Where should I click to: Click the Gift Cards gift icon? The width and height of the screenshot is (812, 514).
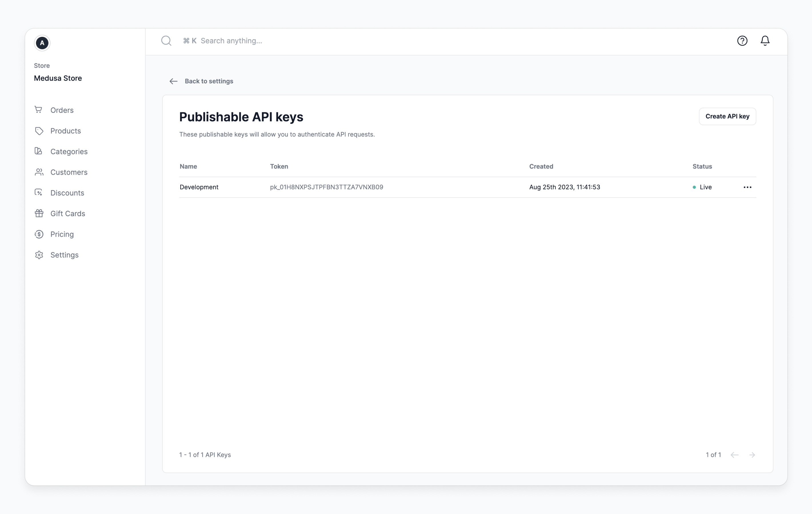point(39,213)
